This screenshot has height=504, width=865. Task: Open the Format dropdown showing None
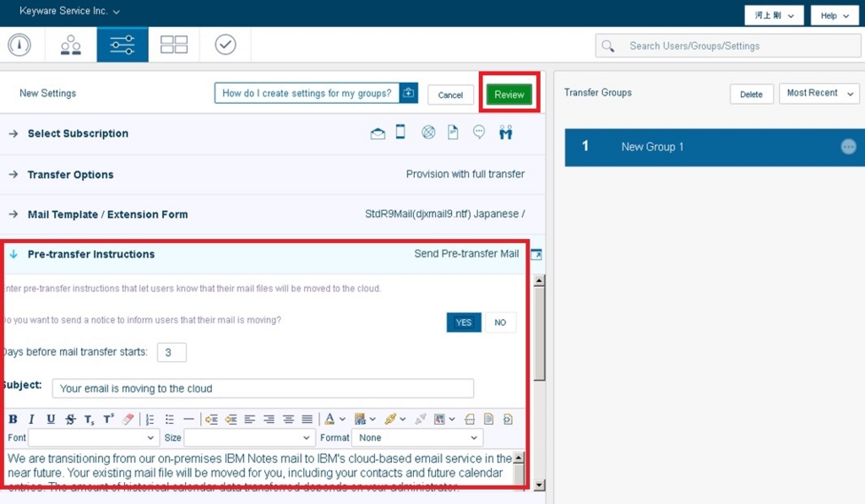pyautogui.click(x=417, y=437)
